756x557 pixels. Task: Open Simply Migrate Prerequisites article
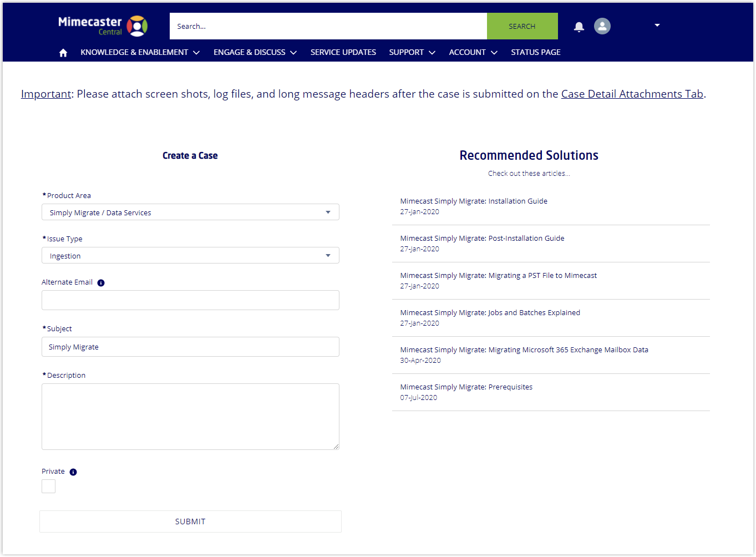(466, 387)
